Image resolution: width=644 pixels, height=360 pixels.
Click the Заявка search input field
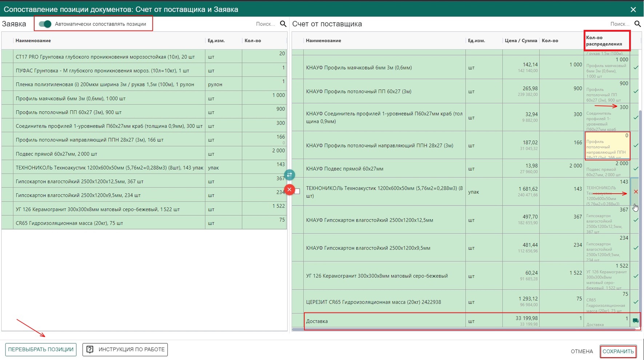point(265,24)
